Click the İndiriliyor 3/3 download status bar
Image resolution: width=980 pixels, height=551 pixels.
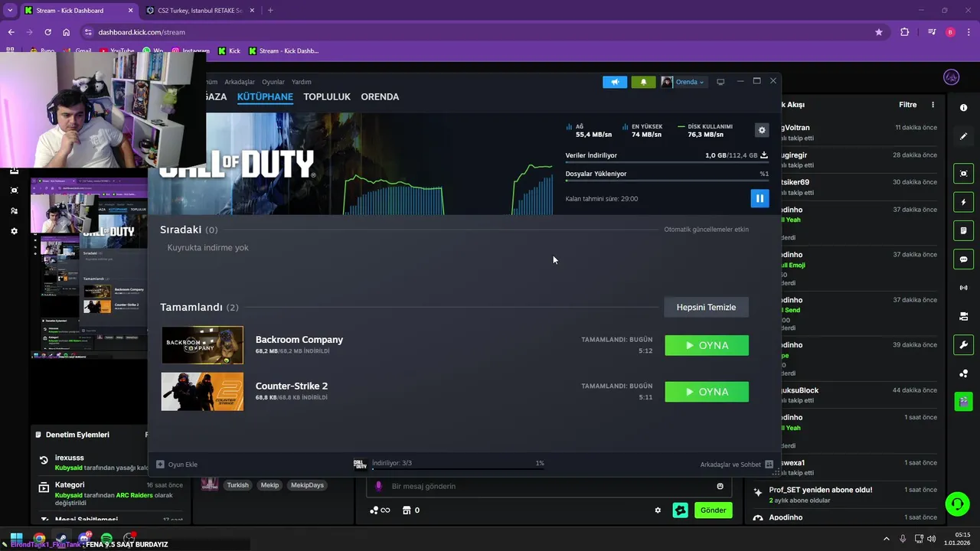click(x=449, y=464)
